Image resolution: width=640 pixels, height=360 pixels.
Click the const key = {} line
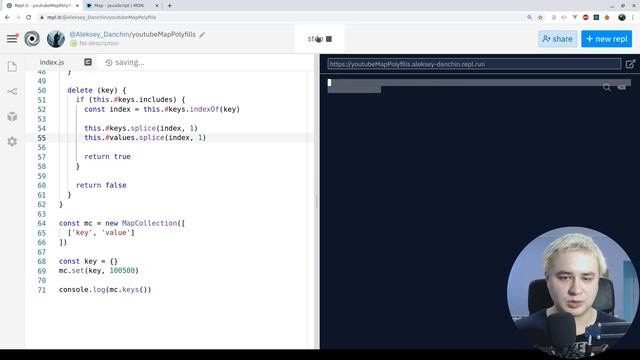pyautogui.click(x=88, y=261)
